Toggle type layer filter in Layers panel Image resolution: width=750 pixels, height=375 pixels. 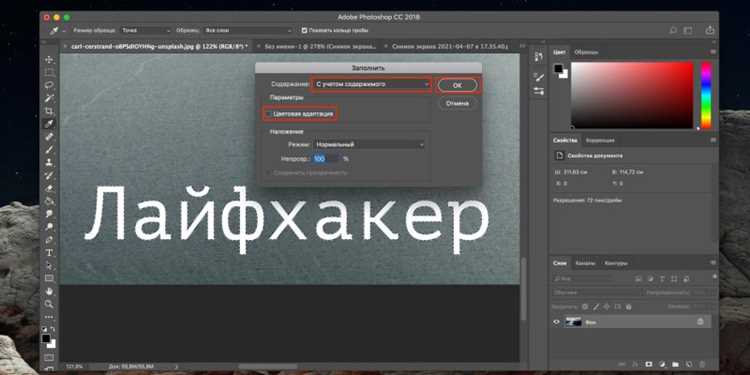click(x=663, y=278)
